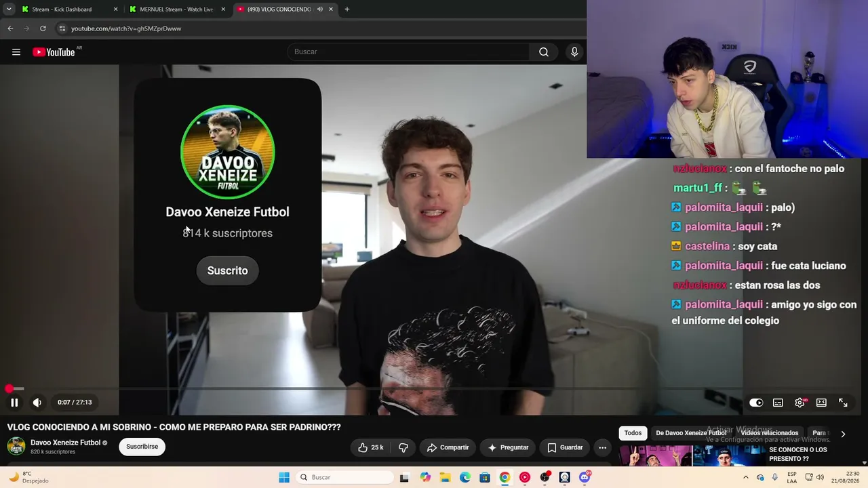The width and height of the screenshot is (868, 488).
Task: Open the SE CONOCEN O LOS PRESENTO video thumbnail
Action: click(692, 456)
